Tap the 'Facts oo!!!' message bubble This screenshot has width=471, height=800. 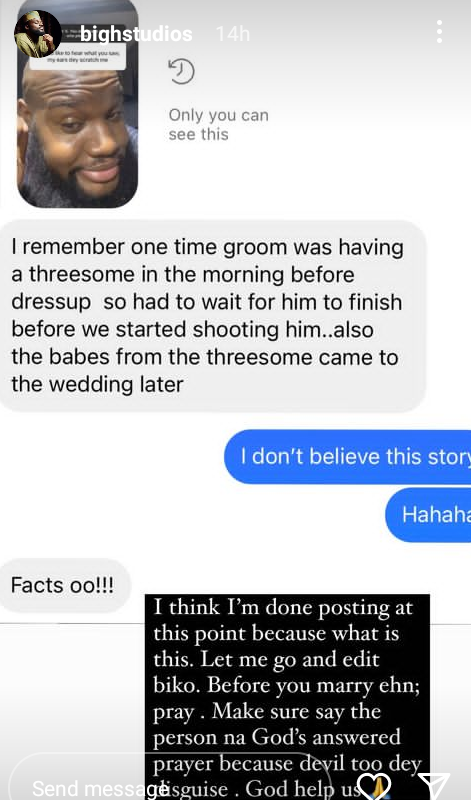click(x=64, y=585)
